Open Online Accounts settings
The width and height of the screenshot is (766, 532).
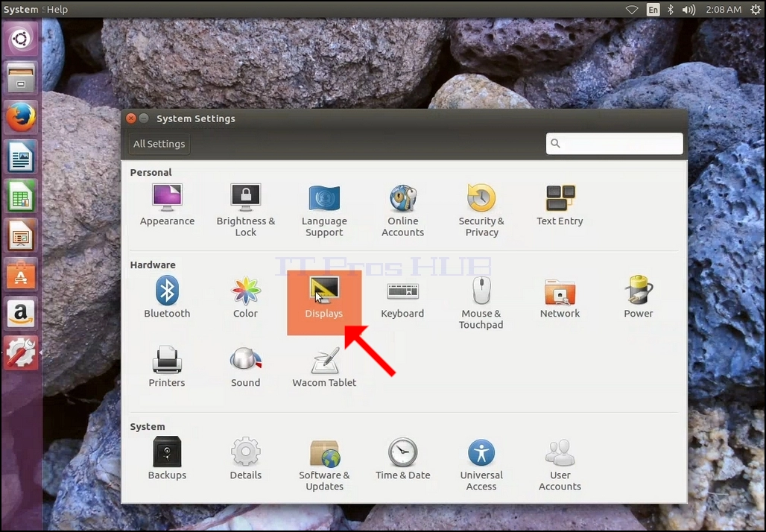403,211
